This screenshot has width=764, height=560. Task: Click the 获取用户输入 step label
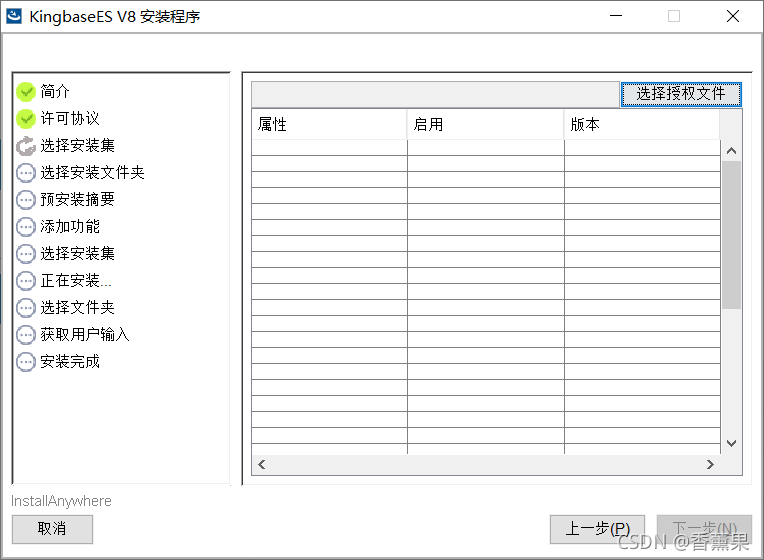[85, 334]
